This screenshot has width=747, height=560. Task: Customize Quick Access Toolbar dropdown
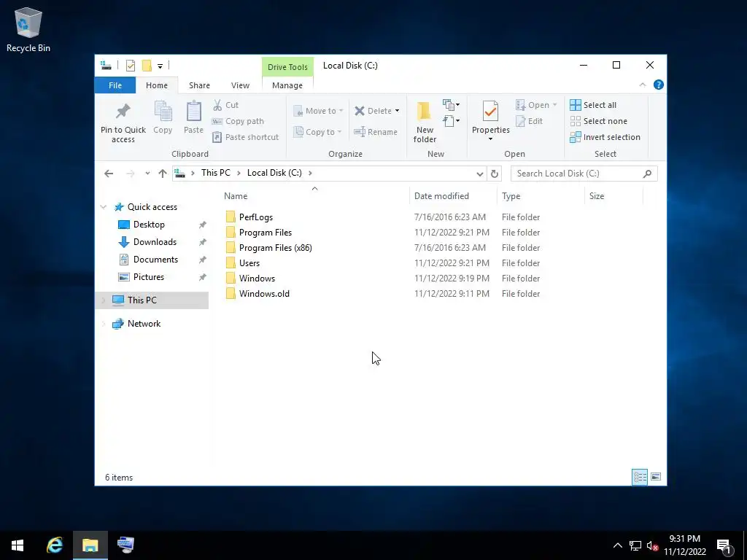pos(160,66)
